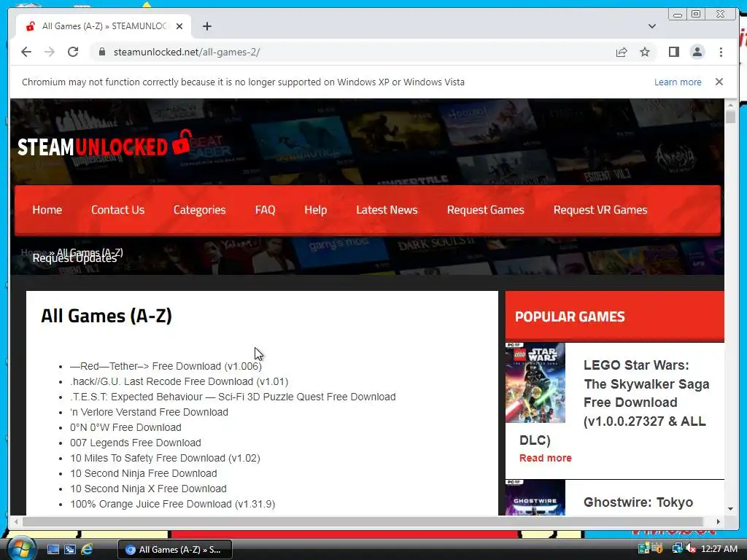
Task: Open Ghostwire: Tokyo title link
Action: click(x=638, y=502)
